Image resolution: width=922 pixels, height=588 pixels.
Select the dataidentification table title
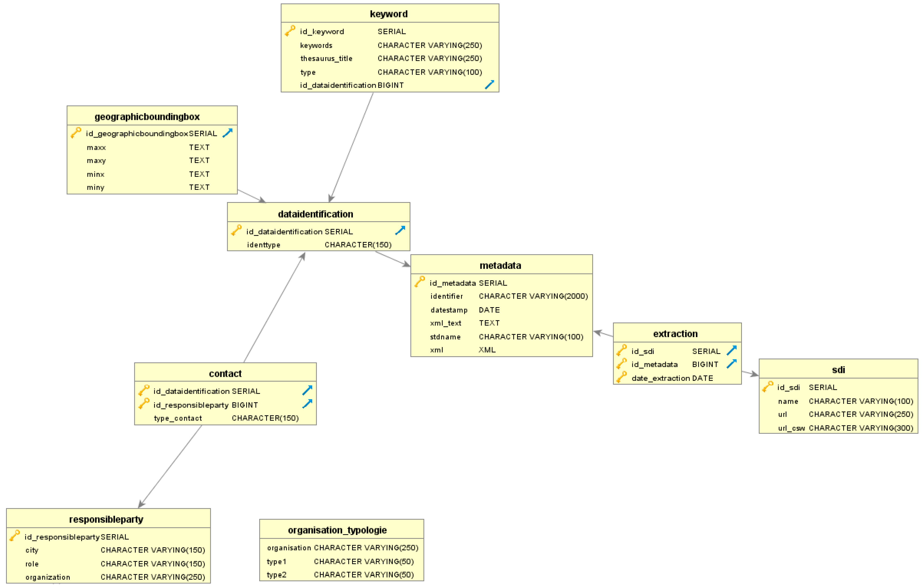click(x=315, y=214)
